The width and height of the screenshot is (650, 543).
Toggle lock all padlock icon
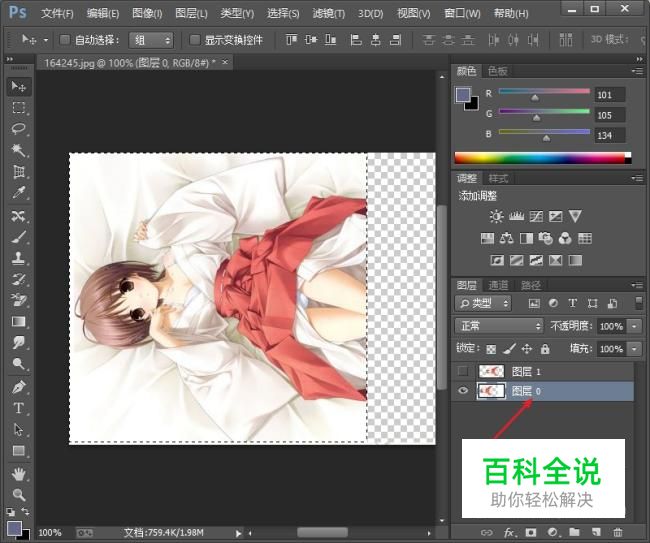coord(545,349)
